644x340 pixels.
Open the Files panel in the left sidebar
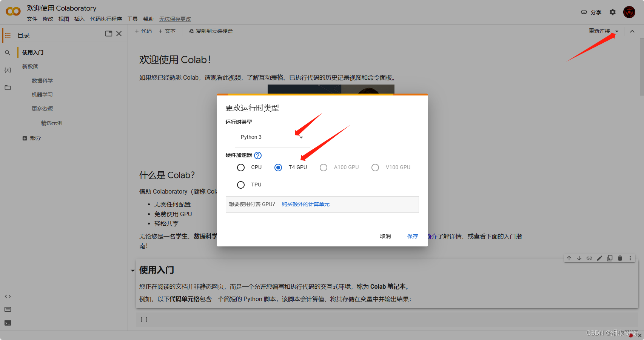point(8,88)
